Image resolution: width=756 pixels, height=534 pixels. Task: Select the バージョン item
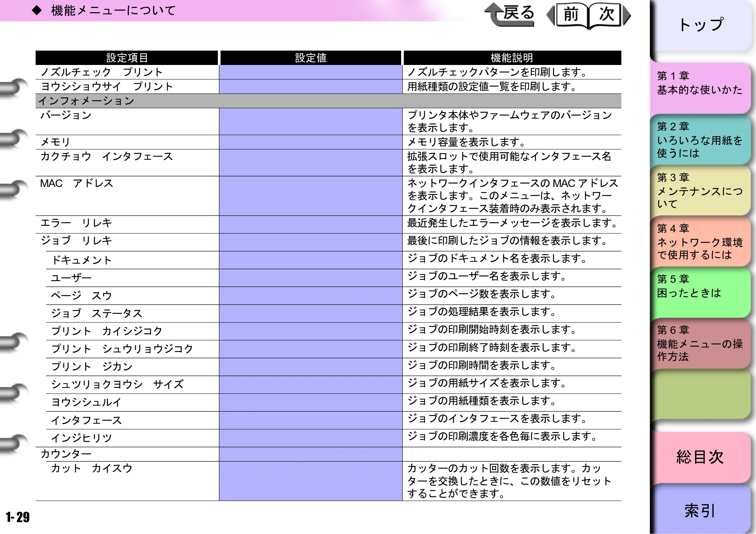tap(66, 115)
